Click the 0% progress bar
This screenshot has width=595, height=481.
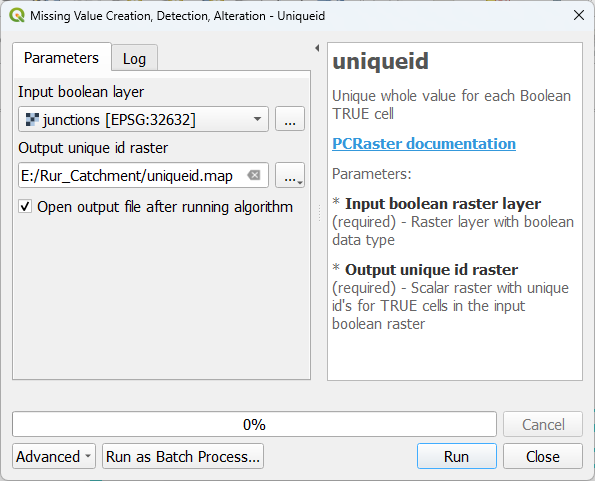tap(254, 424)
